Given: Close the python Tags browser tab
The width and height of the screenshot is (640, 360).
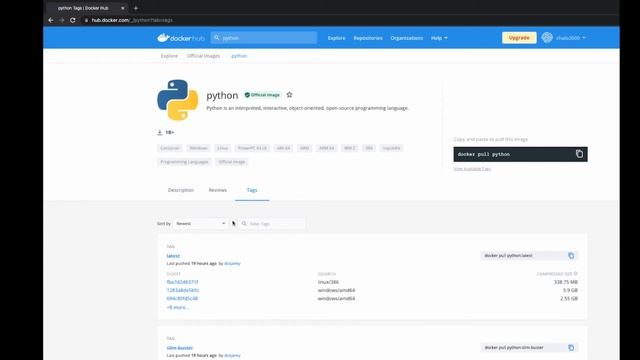Looking at the screenshot, I should (122, 8).
